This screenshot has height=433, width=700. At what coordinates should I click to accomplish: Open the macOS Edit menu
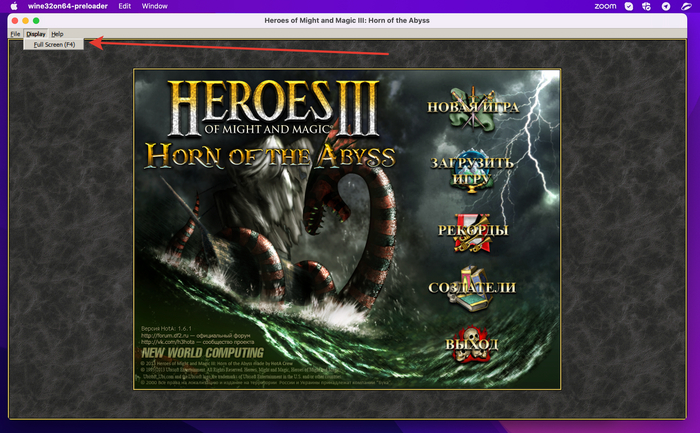click(x=125, y=6)
